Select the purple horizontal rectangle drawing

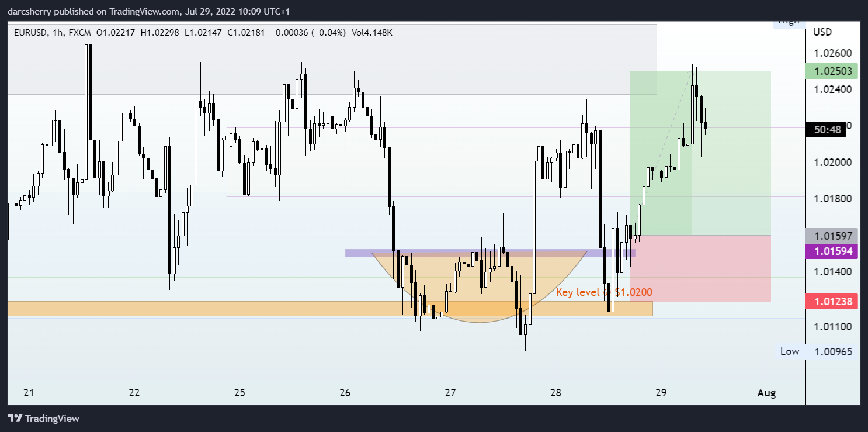pos(490,253)
